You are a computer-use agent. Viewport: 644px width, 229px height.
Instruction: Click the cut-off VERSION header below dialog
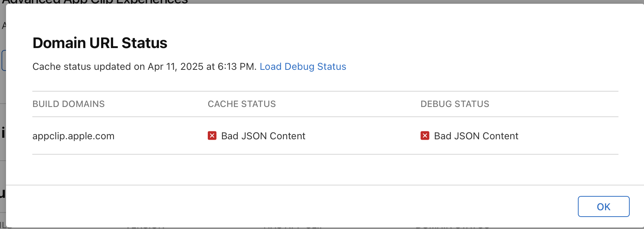click(x=145, y=228)
